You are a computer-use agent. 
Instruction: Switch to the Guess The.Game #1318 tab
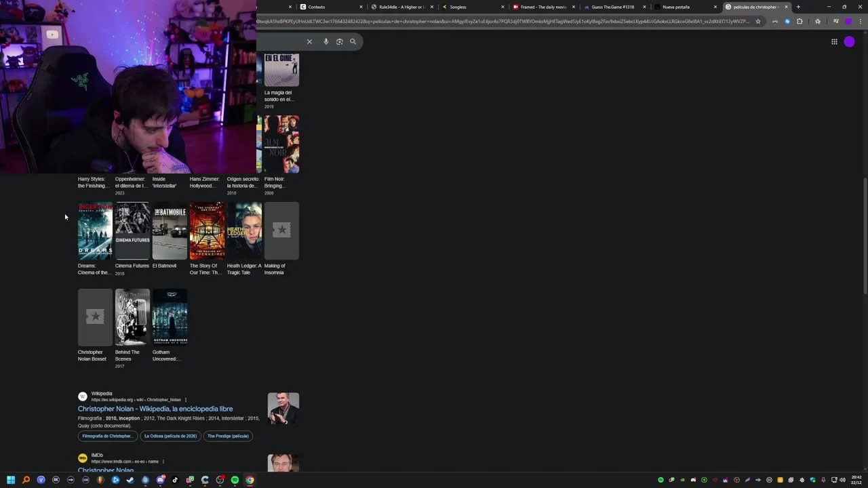point(614,7)
